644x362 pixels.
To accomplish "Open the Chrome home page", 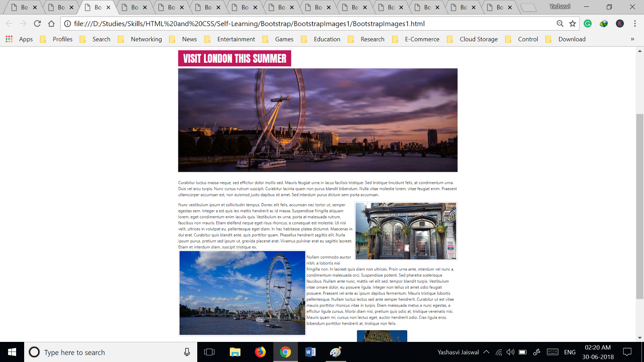I will click(x=51, y=24).
